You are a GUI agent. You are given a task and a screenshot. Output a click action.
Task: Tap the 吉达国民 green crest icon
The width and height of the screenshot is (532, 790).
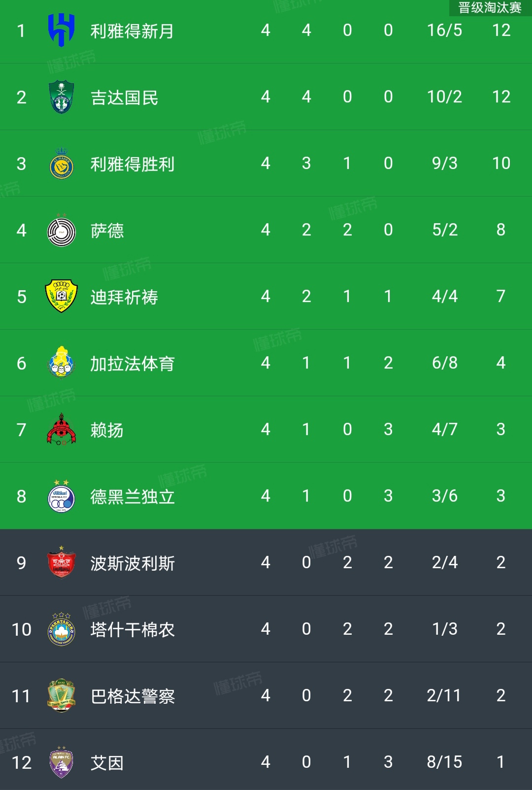click(62, 97)
